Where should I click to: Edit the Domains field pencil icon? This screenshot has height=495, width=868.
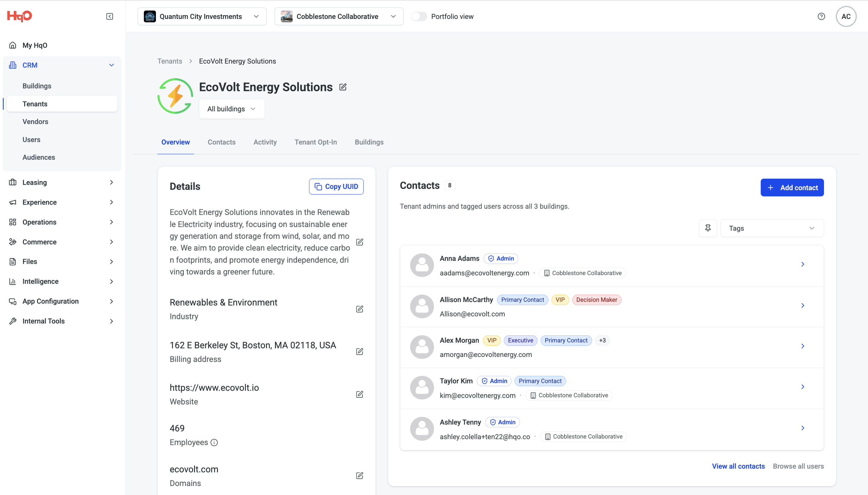pos(359,476)
